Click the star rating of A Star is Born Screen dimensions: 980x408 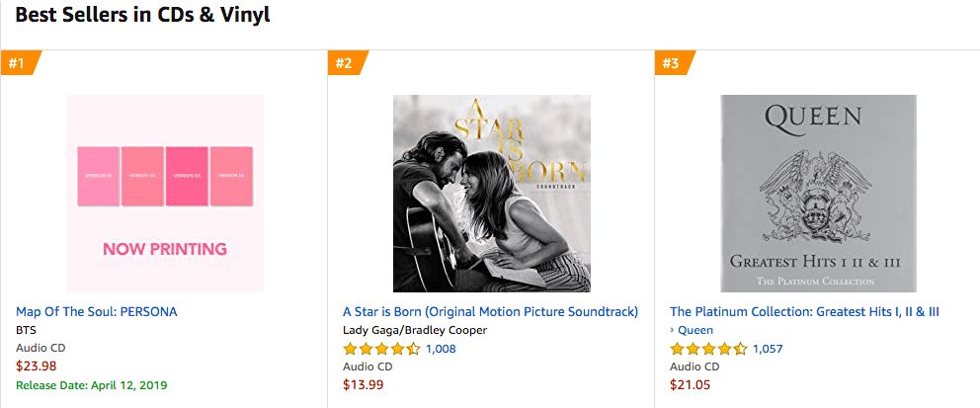coord(381,349)
